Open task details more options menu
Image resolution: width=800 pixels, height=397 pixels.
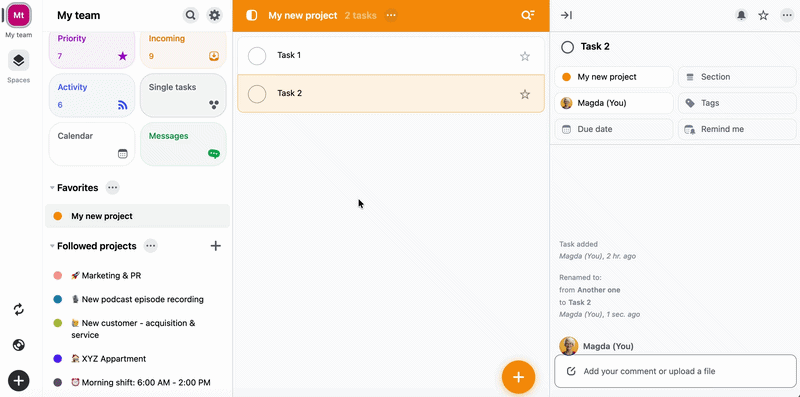[787, 15]
